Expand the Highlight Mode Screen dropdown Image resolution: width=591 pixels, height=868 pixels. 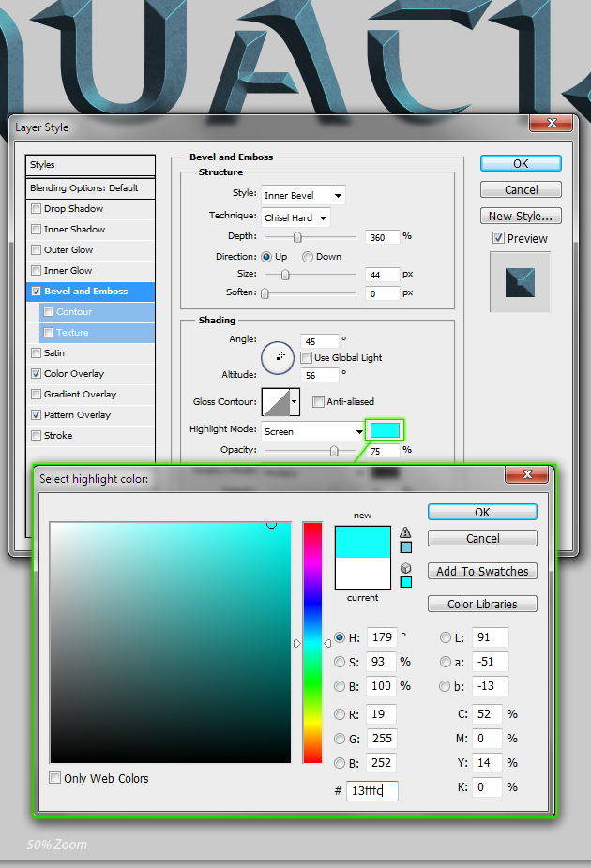313,431
